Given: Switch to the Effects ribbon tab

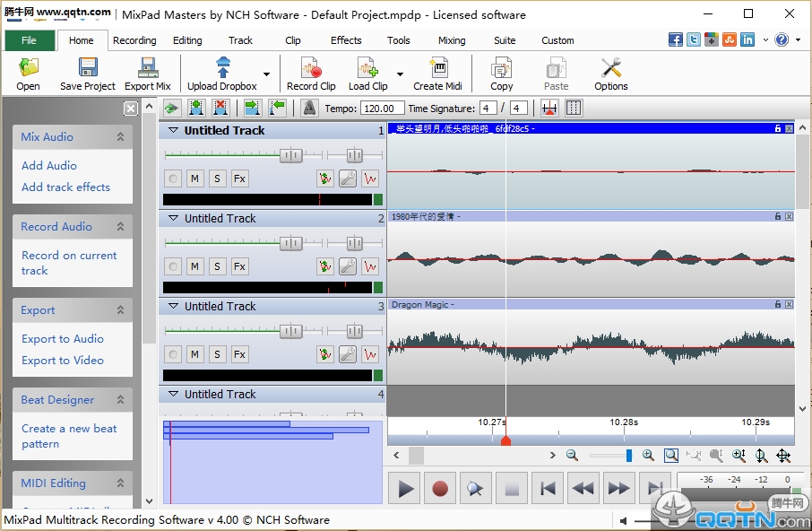Looking at the screenshot, I should tap(346, 40).
